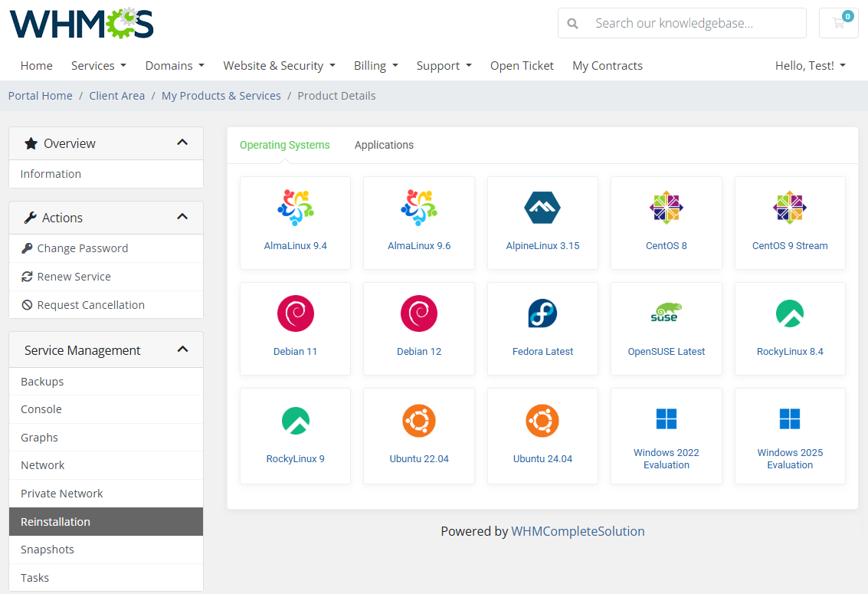The height and width of the screenshot is (594, 868).
Task: Pick the Fedora Latest OS tile
Action: pyautogui.click(x=542, y=329)
